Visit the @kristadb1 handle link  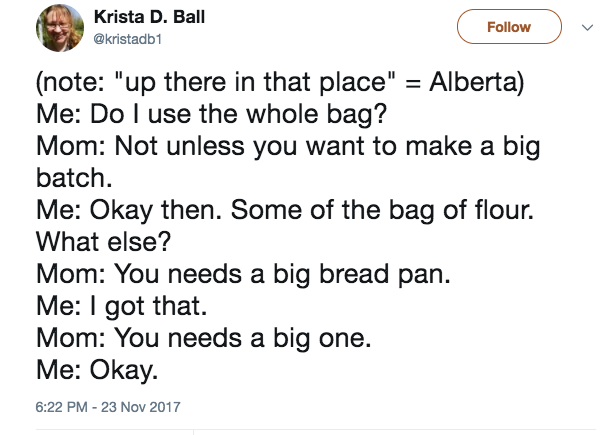(x=128, y=39)
